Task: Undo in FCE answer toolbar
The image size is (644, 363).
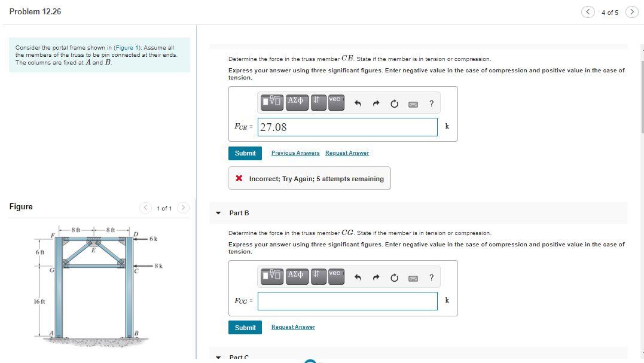Action: click(x=358, y=103)
